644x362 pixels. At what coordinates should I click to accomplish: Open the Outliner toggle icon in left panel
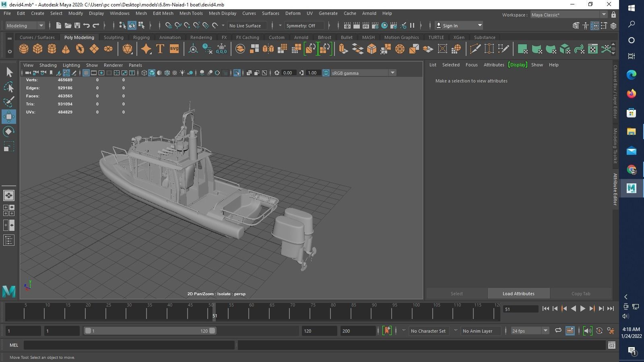(9, 241)
